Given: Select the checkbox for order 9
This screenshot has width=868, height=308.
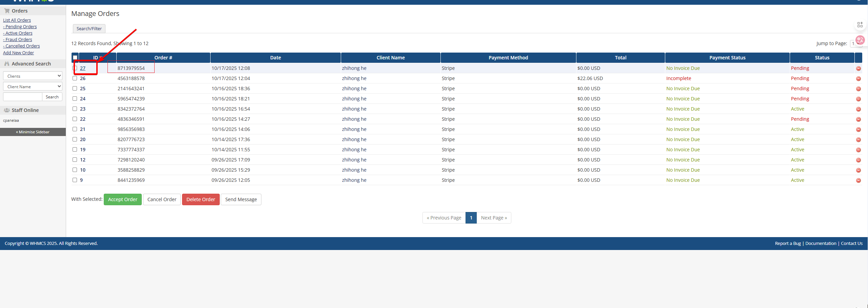Looking at the screenshot, I should click(75, 180).
